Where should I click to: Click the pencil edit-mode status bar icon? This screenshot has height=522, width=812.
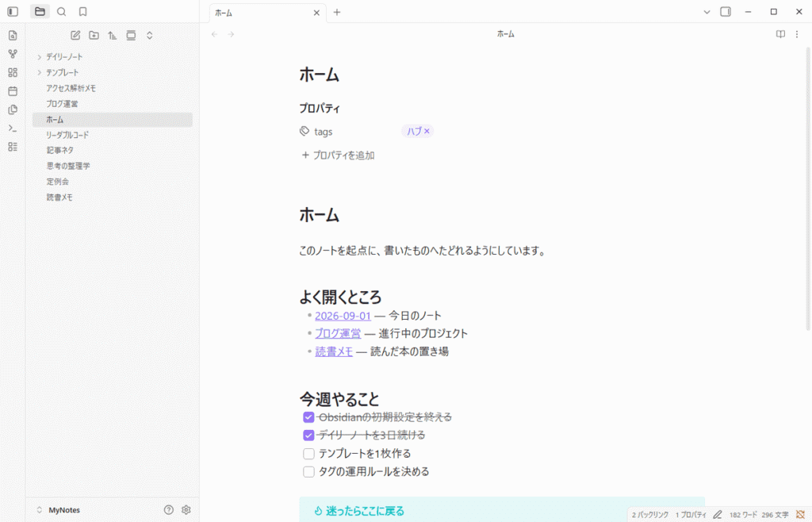(x=717, y=514)
